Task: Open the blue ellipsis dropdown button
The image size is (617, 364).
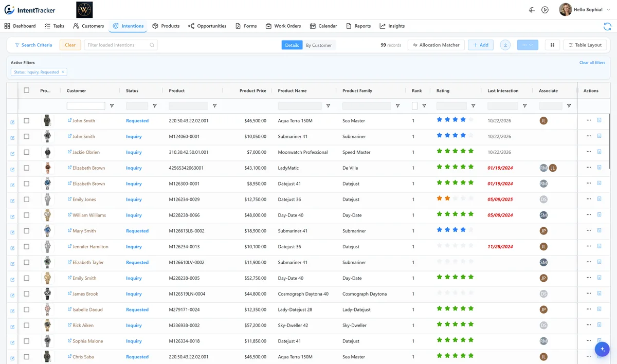Action: point(528,45)
